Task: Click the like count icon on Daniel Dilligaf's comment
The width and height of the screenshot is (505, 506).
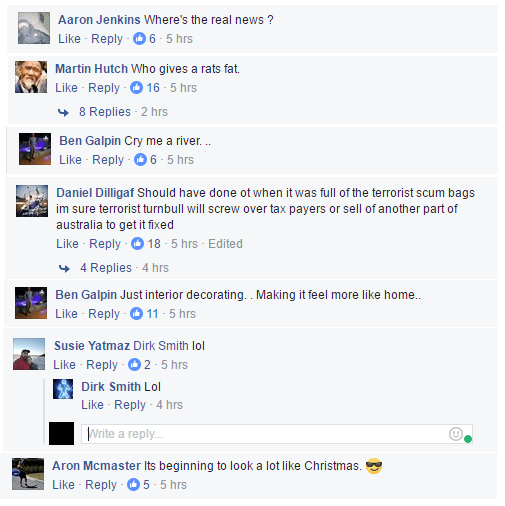Action: click(x=137, y=244)
